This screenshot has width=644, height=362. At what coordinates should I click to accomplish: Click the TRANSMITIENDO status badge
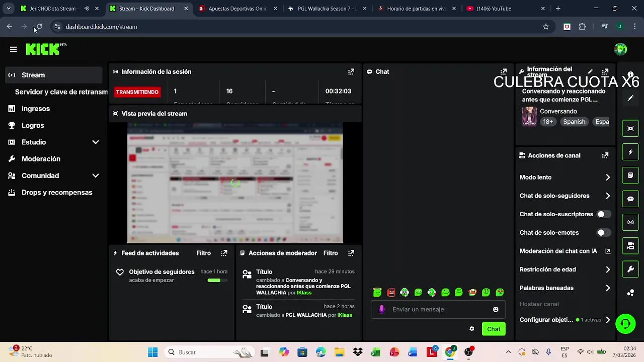click(x=137, y=92)
